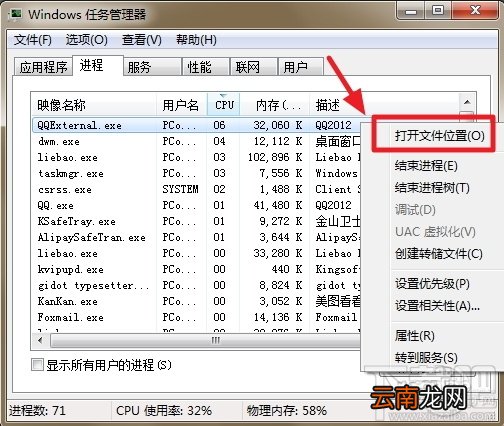Screen dimensions: 504x426
Task: Select the QQExternal.exe process row
Action: point(197,125)
